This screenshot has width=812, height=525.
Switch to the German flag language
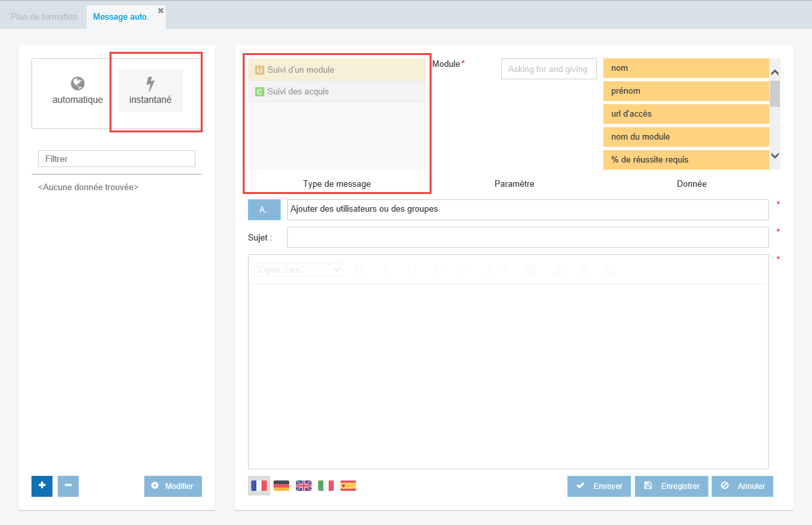pos(281,486)
